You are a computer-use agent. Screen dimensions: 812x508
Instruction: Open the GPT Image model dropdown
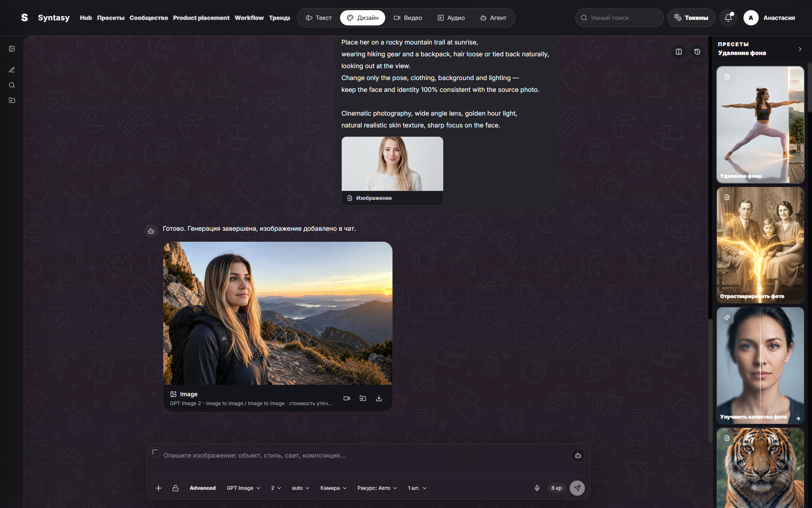pyautogui.click(x=244, y=488)
